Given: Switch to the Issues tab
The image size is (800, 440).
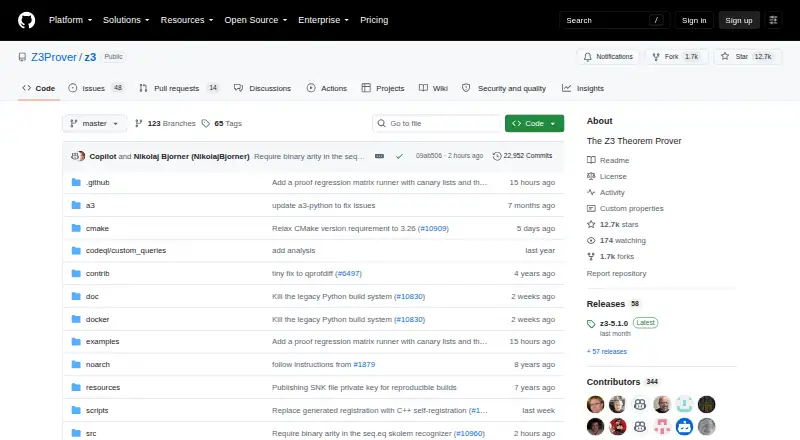Looking at the screenshot, I should tap(96, 88).
